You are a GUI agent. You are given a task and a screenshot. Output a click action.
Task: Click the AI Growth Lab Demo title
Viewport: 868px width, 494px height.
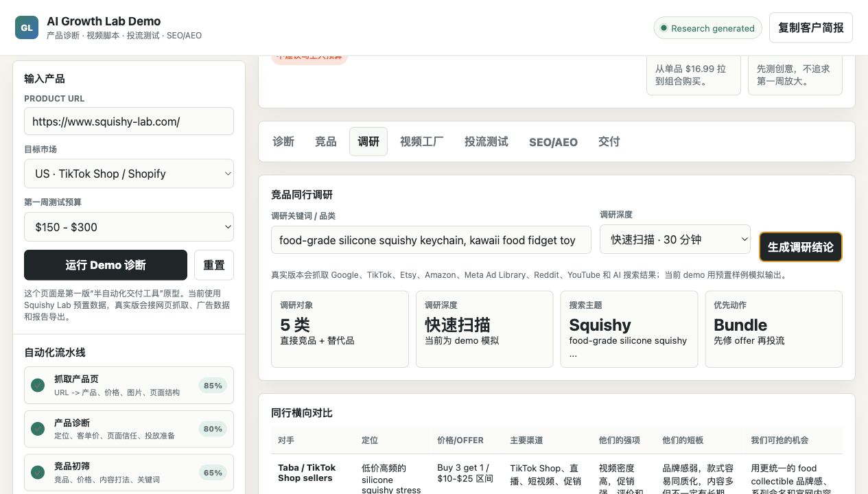point(104,21)
